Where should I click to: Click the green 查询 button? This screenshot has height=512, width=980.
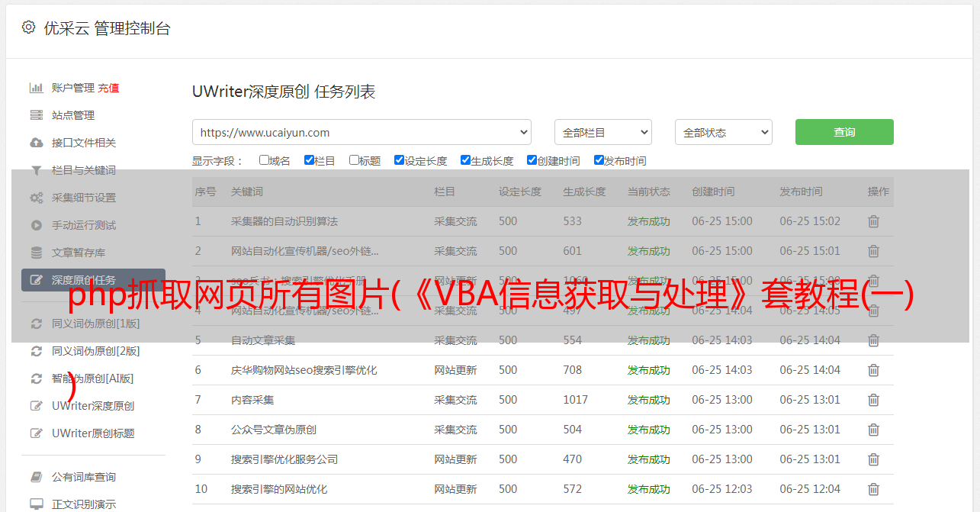click(844, 132)
